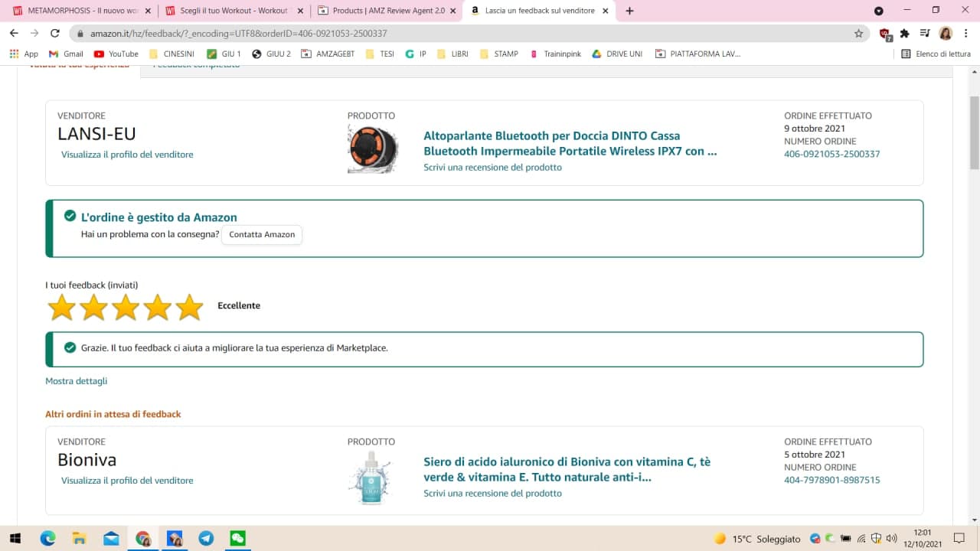Screen dimensions: 980x551
Task: Click the Contatta Amazon button
Action: (x=262, y=235)
